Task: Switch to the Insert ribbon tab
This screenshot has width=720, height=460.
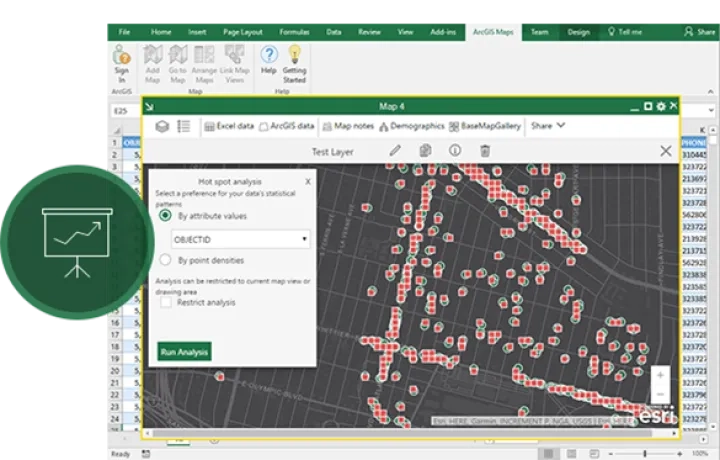Action: (x=197, y=32)
